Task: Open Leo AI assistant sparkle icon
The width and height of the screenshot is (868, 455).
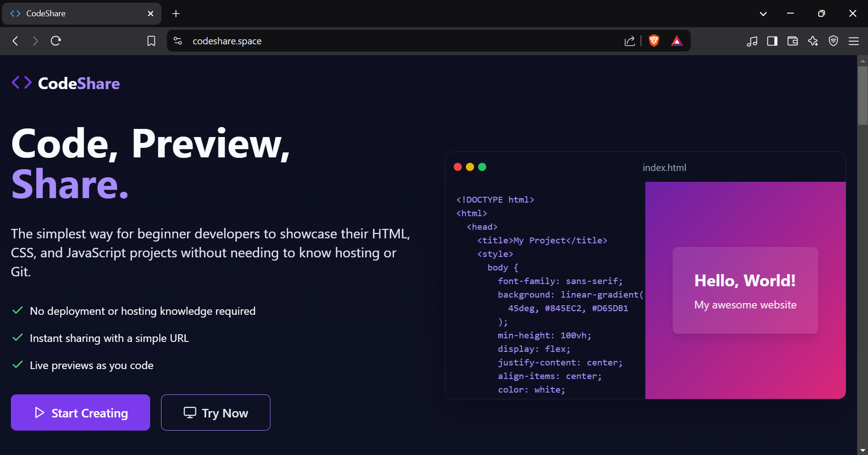Action: (813, 41)
